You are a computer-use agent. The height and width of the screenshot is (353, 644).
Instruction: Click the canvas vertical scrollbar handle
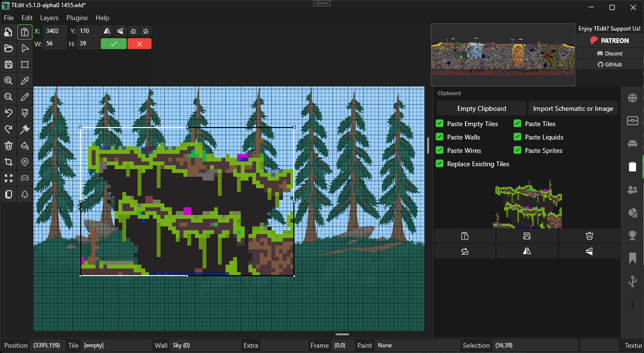tap(428, 145)
